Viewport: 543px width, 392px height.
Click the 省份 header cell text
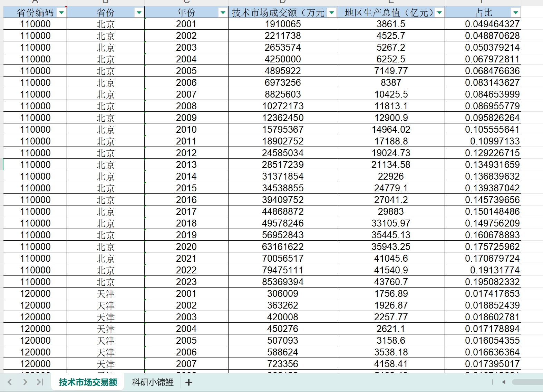tap(106, 13)
